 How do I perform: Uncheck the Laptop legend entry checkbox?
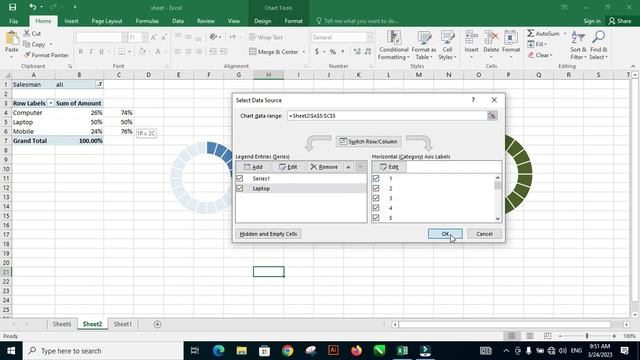click(x=240, y=188)
